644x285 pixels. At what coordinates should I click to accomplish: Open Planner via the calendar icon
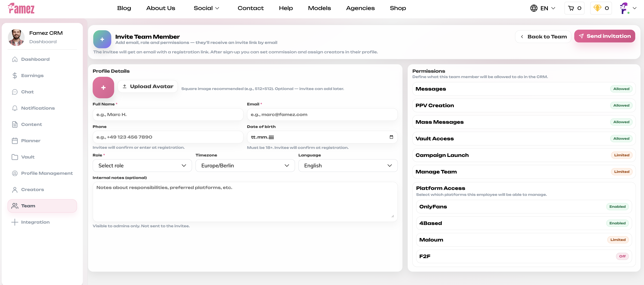pyautogui.click(x=15, y=141)
